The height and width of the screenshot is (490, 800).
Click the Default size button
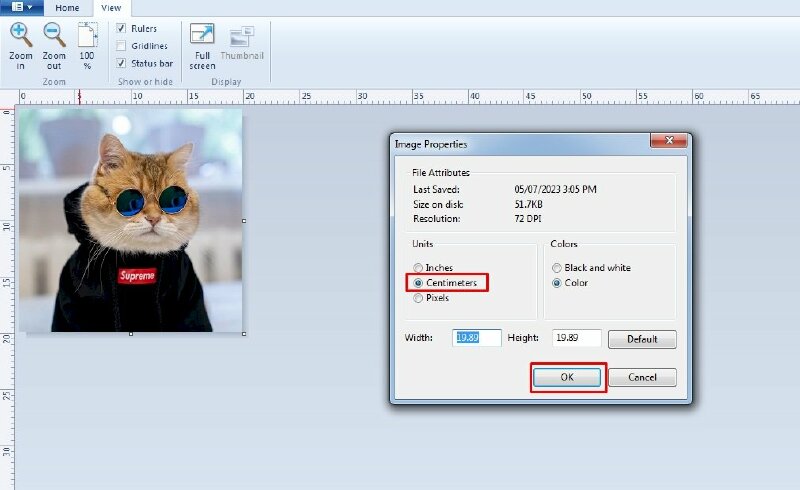coord(642,339)
